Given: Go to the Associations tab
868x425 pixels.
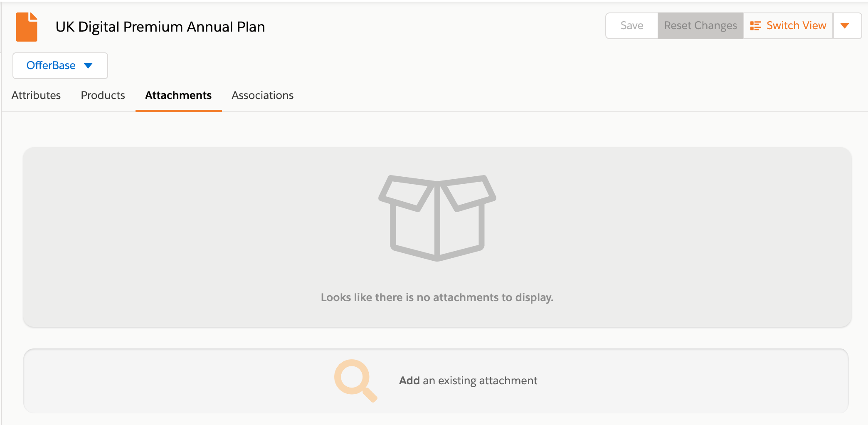Looking at the screenshot, I should 262,95.
